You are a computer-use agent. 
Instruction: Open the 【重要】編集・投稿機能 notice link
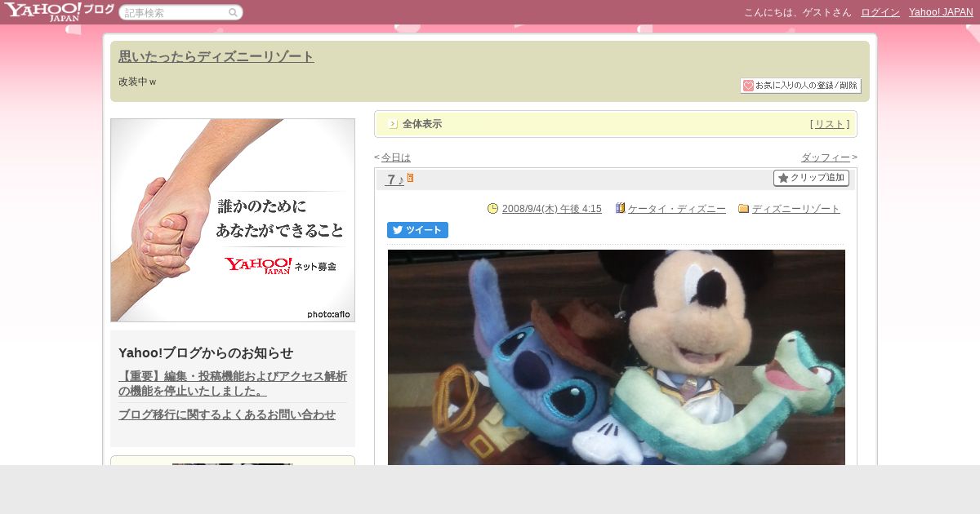pos(233,383)
